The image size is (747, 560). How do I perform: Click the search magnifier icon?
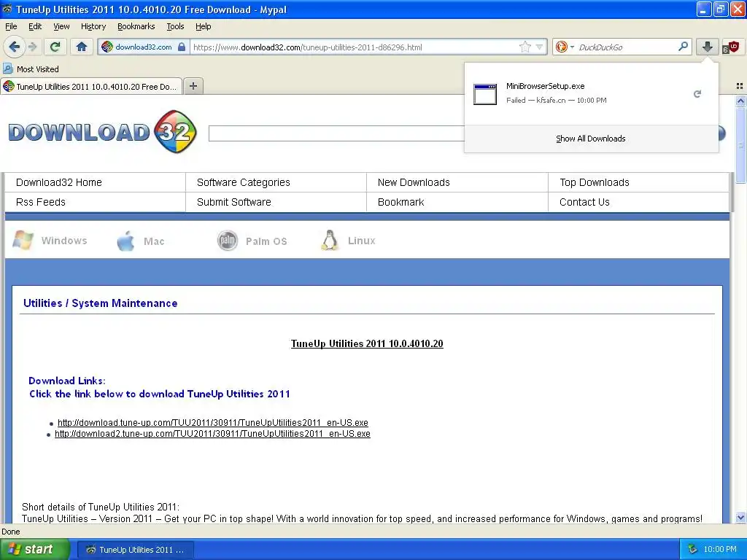coord(683,47)
